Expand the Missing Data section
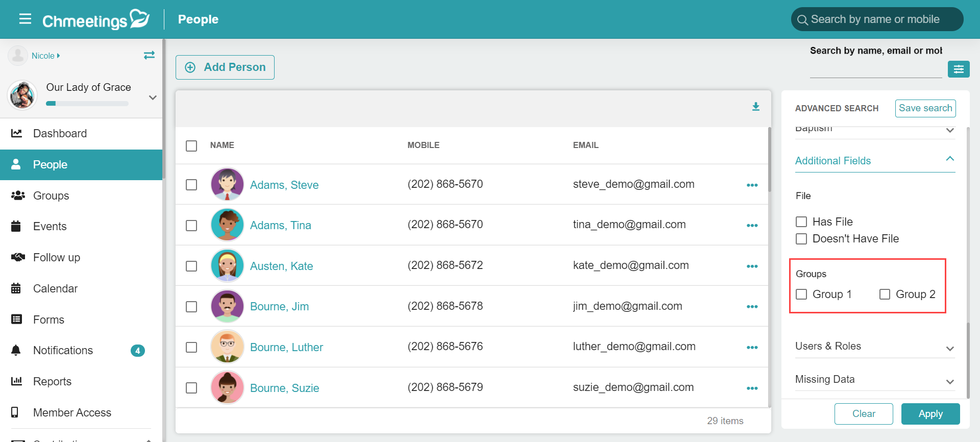Image resolution: width=980 pixels, height=442 pixels. (875, 380)
